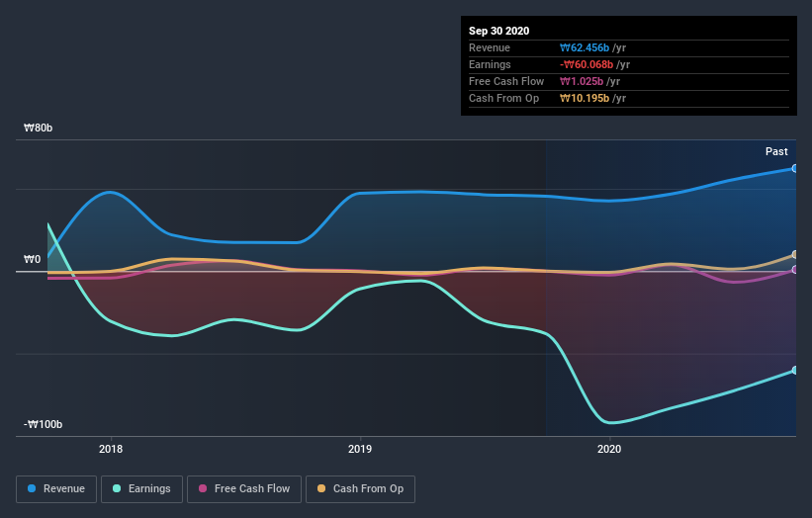Viewport: 812px width, 518px height.
Task: Toggle the Revenue legend button
Action: coord(56,489)
